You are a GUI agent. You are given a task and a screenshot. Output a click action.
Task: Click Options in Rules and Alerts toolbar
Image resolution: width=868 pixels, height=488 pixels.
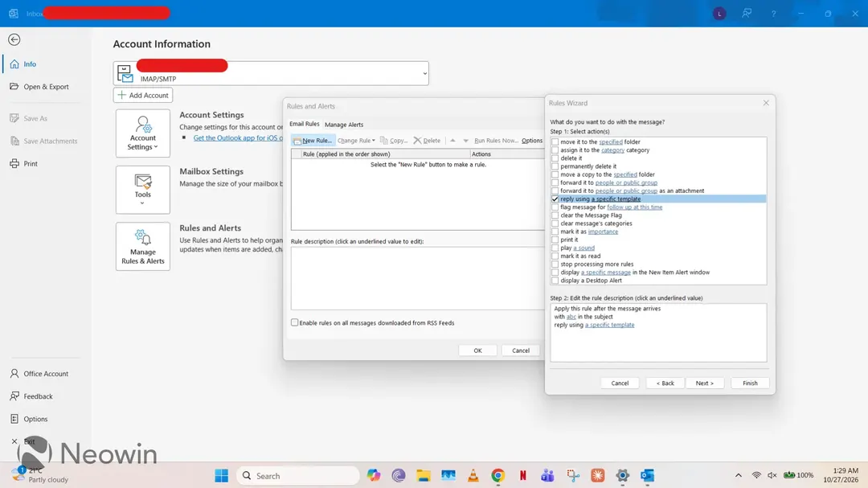click(x=532, y=141)
